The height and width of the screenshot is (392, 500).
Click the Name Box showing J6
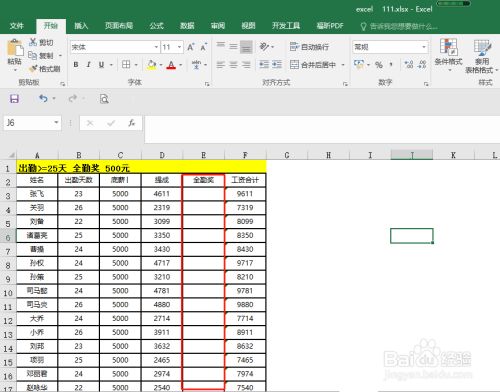(28, 123)
